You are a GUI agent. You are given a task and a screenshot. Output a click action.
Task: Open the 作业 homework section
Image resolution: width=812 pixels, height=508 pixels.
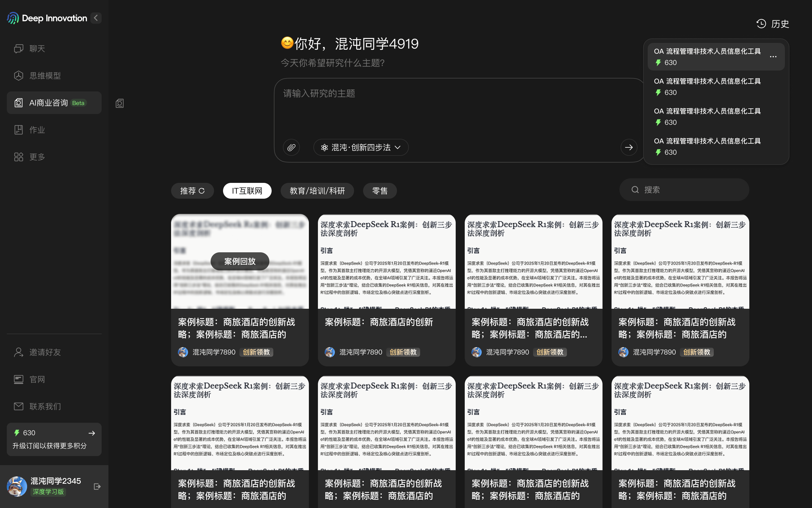[x=54, y=130]
